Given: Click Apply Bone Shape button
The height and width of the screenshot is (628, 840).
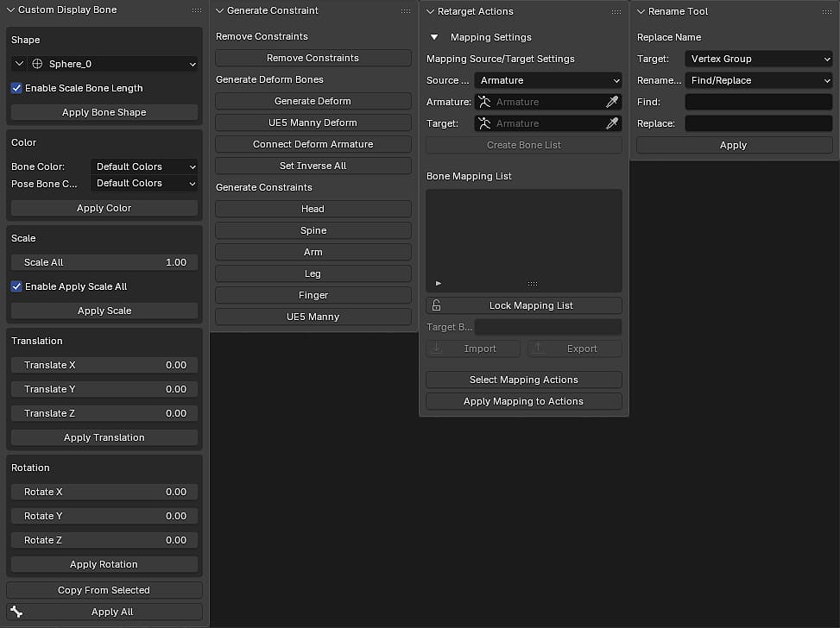Looking at the screenshot, I should click(104, 112).
